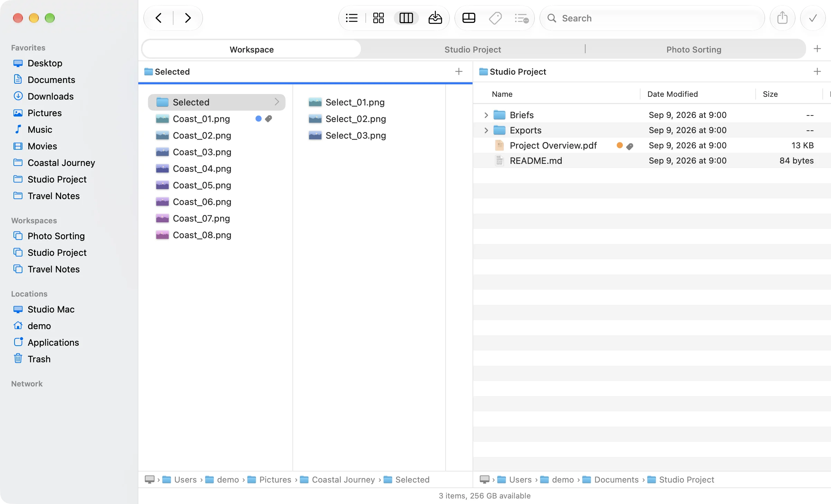Image resolution: width=831 pixels, height=504 pixels.
Task: Open the list options action icon
Action: coord(521,18)
